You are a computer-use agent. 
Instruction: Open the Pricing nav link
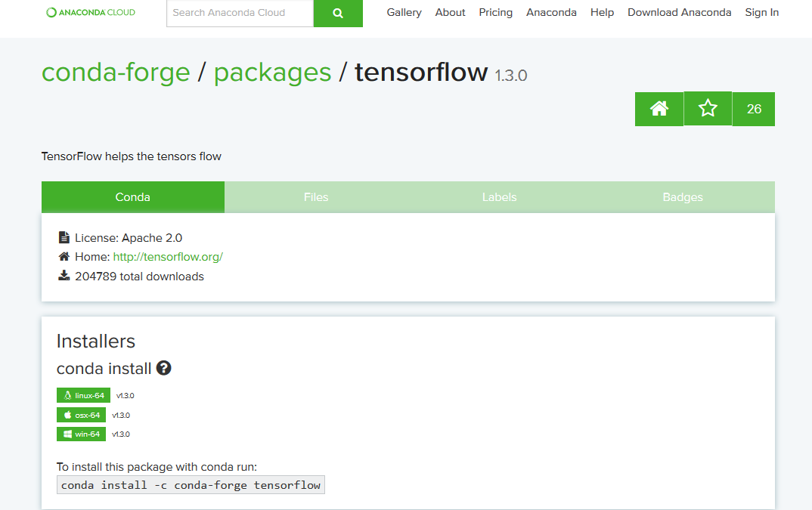click(495, 12)
